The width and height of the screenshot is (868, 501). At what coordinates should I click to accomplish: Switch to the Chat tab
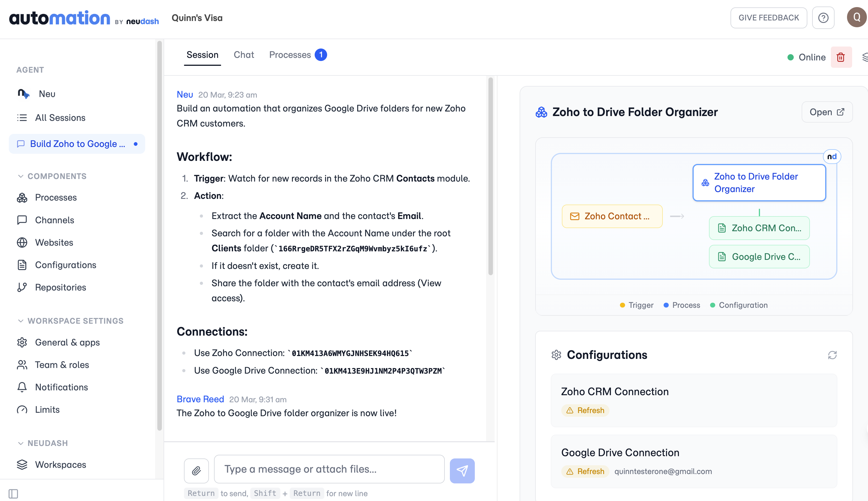click(244, 55)
